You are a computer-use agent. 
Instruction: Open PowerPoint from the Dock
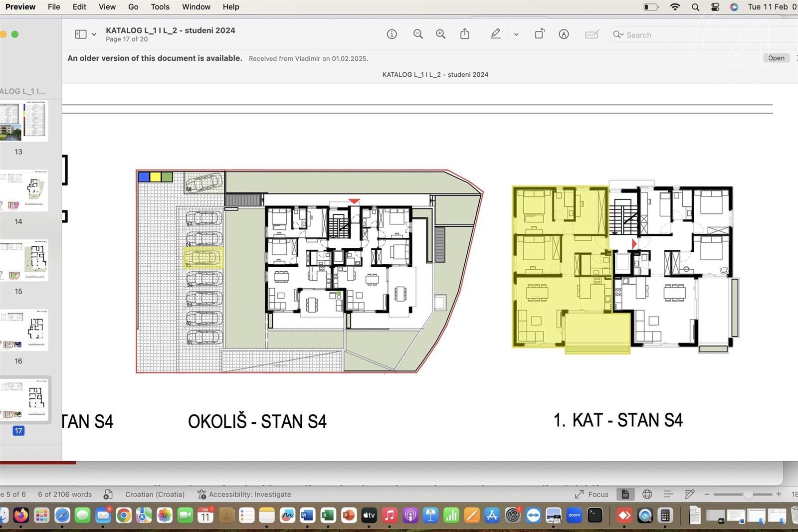click(x=349, y=515)
